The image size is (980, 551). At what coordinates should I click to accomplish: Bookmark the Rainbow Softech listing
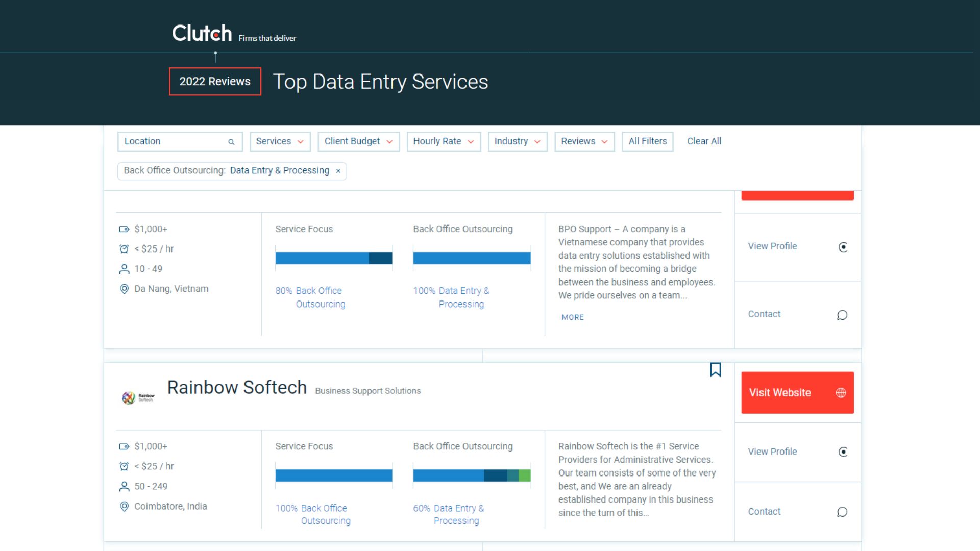click(716, 369)
